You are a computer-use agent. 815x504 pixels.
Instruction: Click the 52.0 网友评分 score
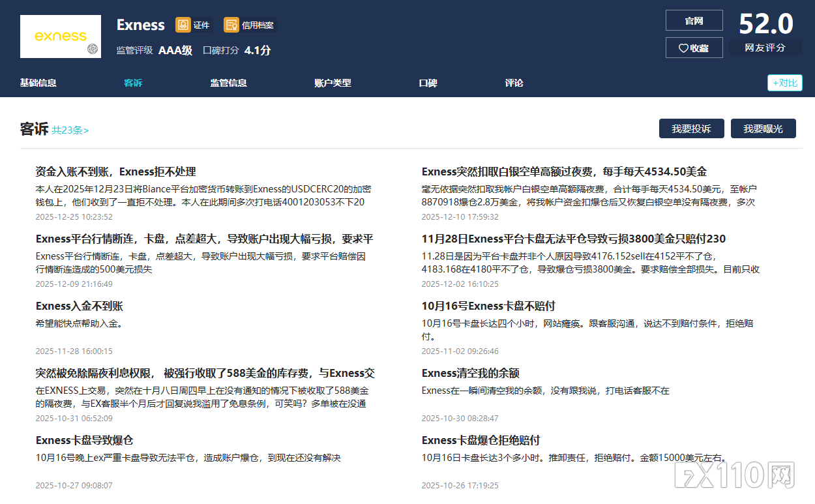765,25
